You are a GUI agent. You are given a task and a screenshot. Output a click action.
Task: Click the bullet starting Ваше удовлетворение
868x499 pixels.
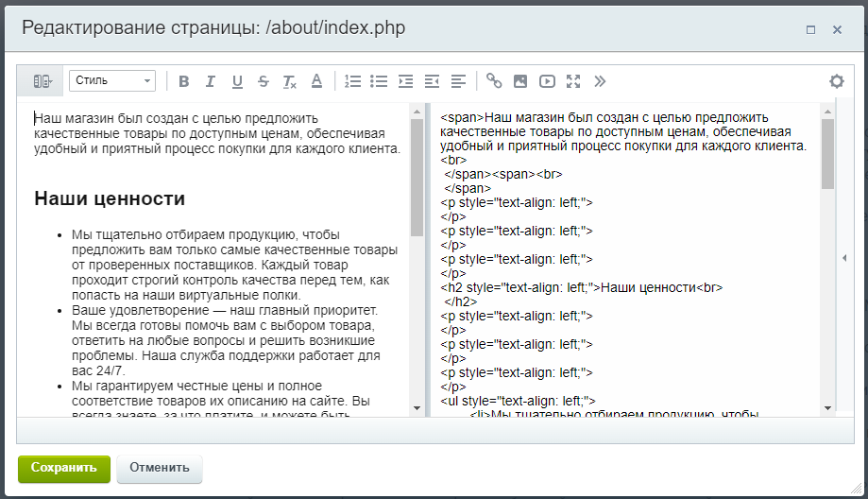pos(226,340)
